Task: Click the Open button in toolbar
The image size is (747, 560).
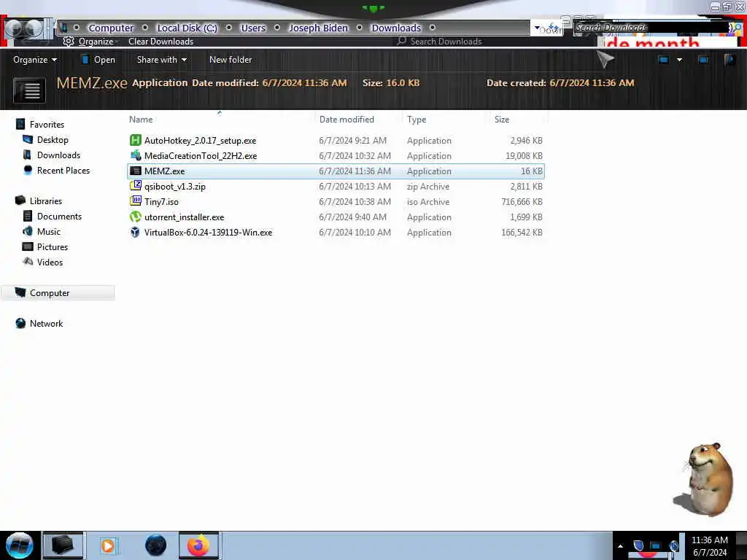Action: (x=98, y=60)
